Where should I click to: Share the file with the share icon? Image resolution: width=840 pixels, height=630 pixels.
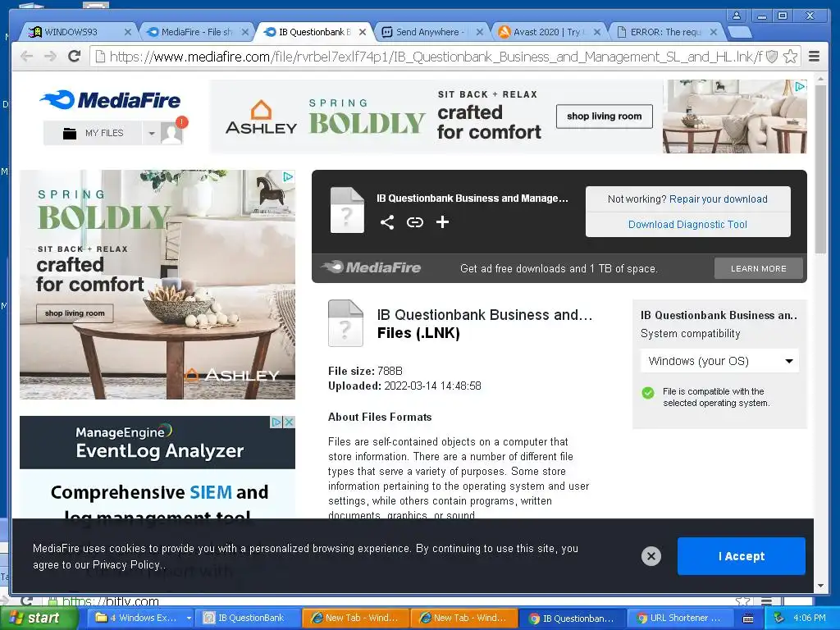coord(387,221)
